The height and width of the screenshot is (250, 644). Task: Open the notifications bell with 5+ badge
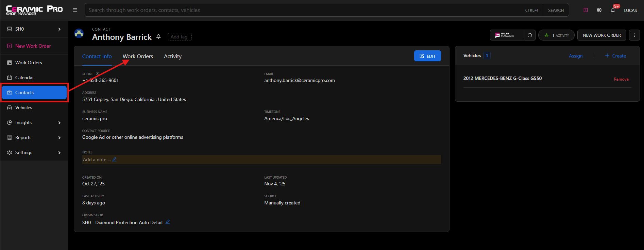613,10
